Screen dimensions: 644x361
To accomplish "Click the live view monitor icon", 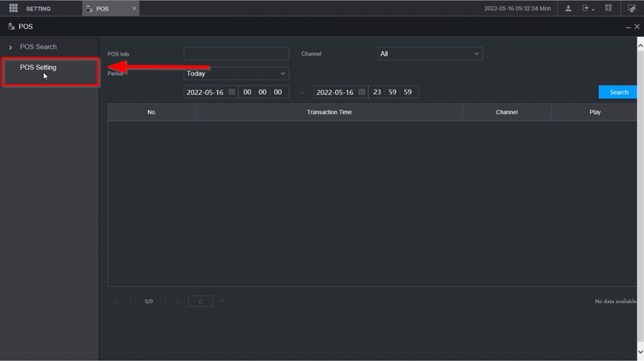I will pyautogui.click(x=631, y=8).
